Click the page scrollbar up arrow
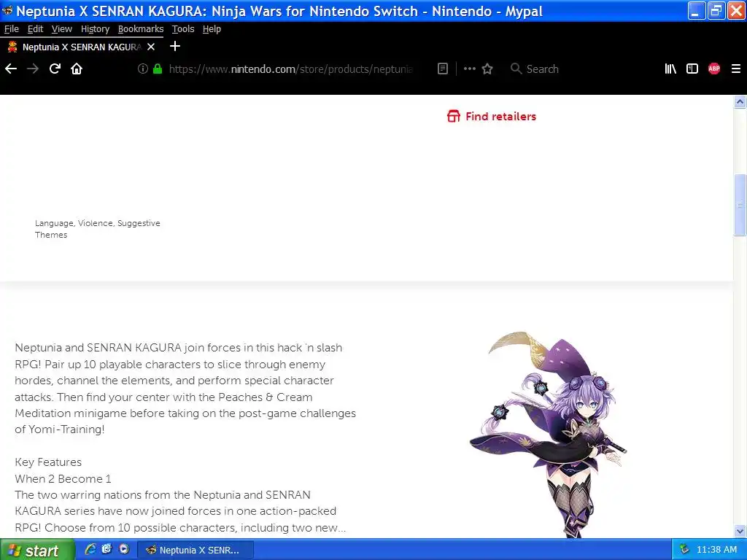 (740, 101)
